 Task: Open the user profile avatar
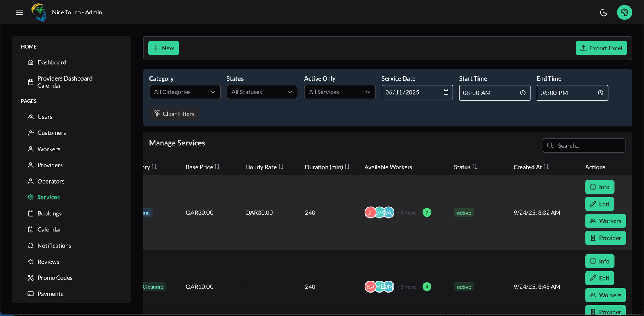(624, 12)
